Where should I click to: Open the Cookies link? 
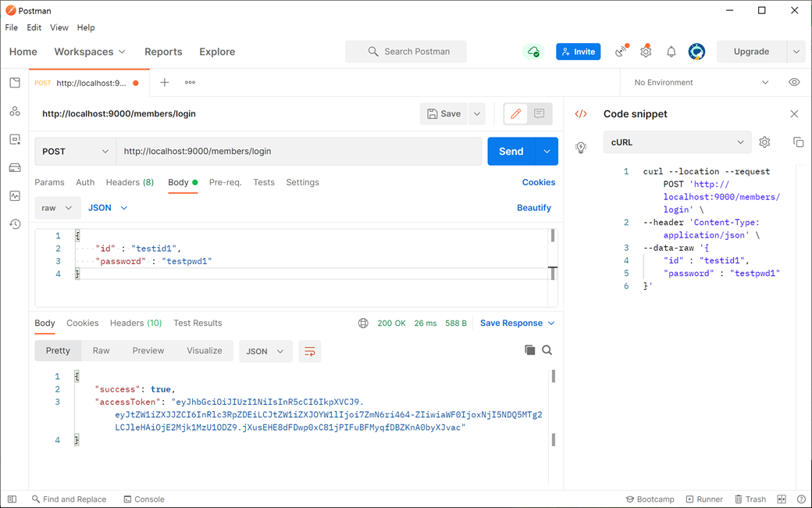pyautogui.click(x=539, y=182)
